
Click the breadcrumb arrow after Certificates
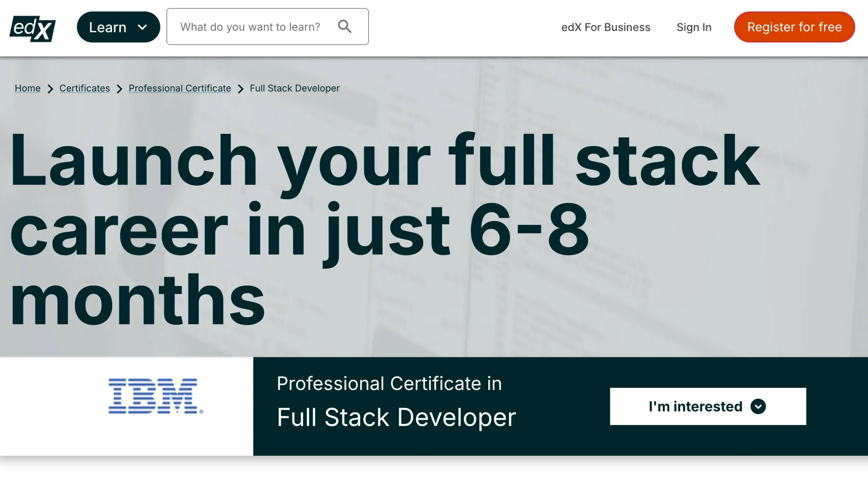point(119,89)
